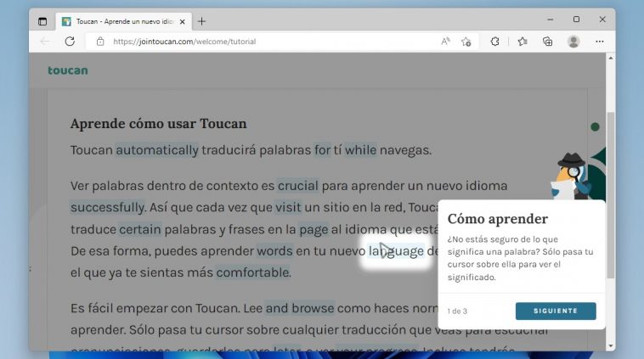Open the tab actions menu icon

point(42,21)
